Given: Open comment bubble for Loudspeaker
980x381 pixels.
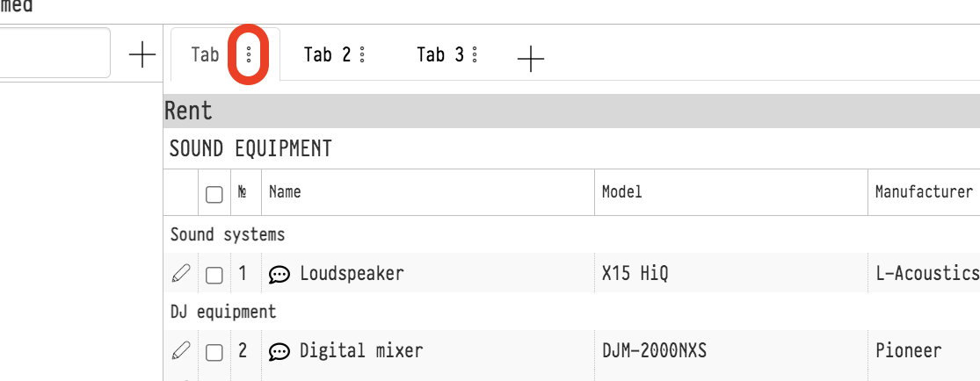Looking at the screenshot, I should click(x=279, y=275).
